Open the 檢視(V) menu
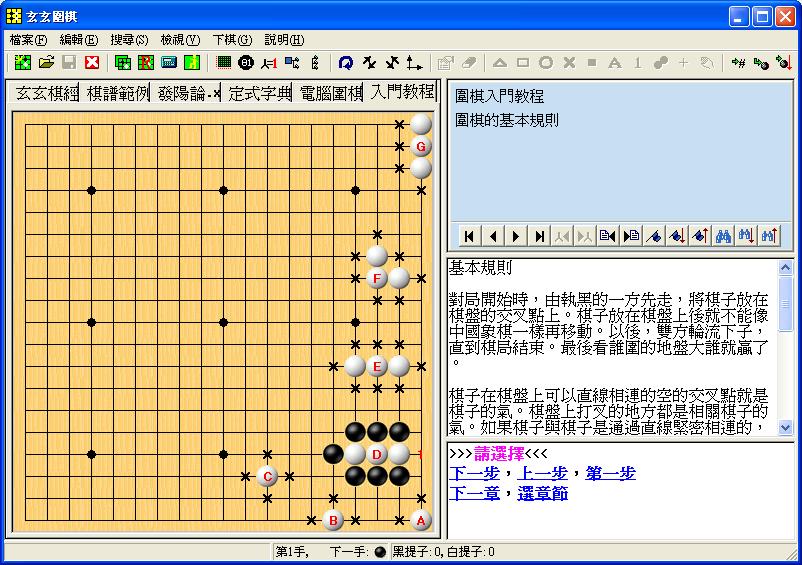Viewport: 802px width, 565px height. (x=180, y=40)
